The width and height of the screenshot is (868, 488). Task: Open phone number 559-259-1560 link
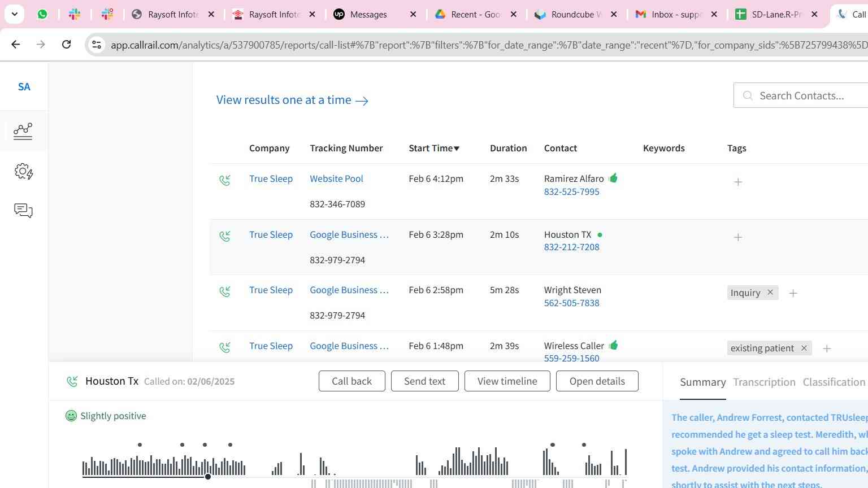(x=571, y=358)
